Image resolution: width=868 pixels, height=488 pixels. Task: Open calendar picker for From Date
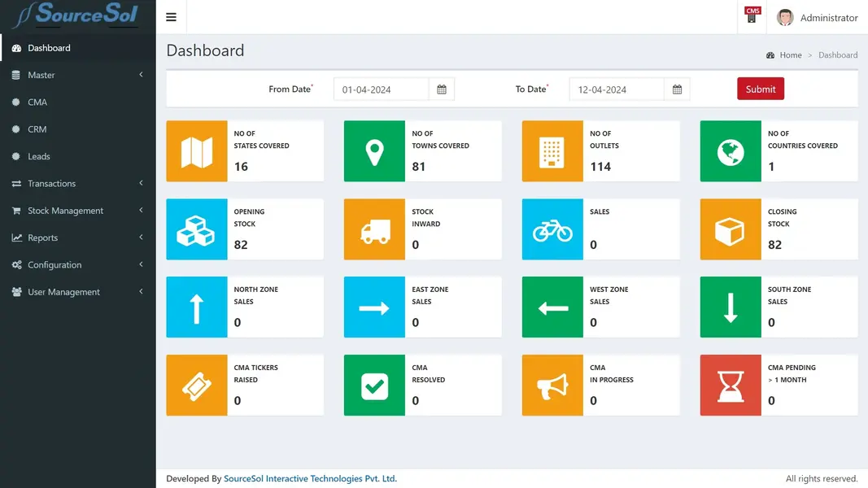[442, 89]
